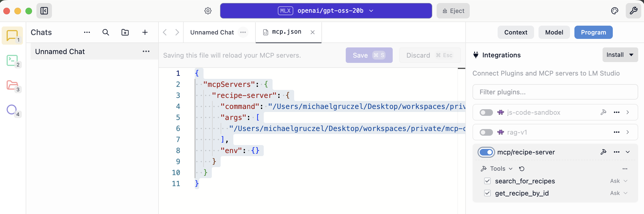Open the Chats sidebar section
Viewport: 644px width, 214px height.
pyautogui.click(x=12, y=36)
